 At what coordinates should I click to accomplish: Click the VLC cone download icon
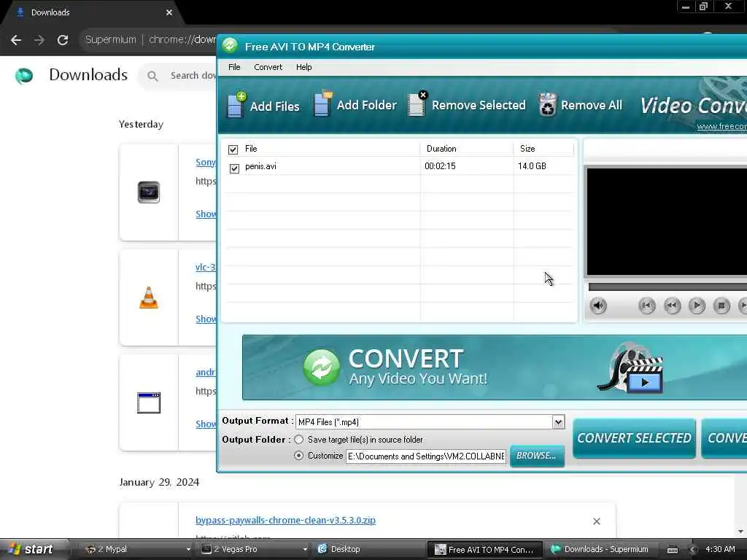149,297
